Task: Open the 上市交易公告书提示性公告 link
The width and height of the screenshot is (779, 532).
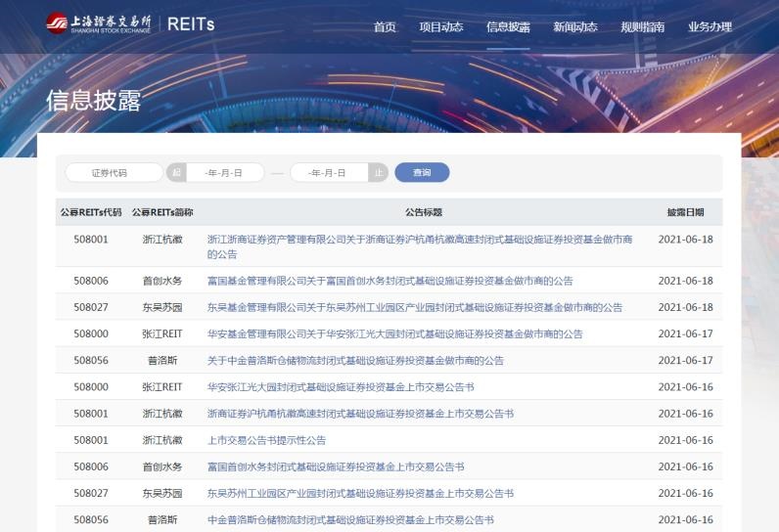Action: [266, 440]
